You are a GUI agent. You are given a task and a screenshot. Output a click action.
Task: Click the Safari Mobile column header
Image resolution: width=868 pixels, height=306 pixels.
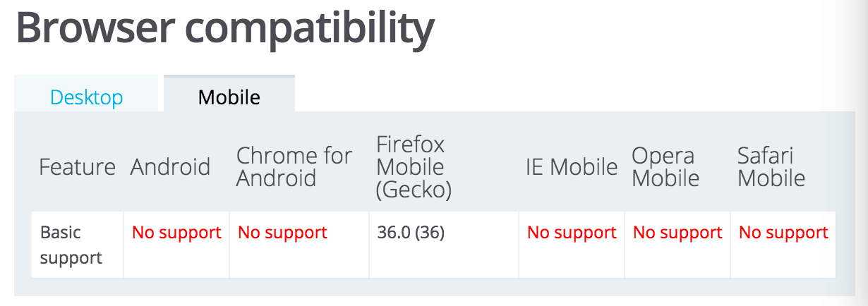coord(771,167)
